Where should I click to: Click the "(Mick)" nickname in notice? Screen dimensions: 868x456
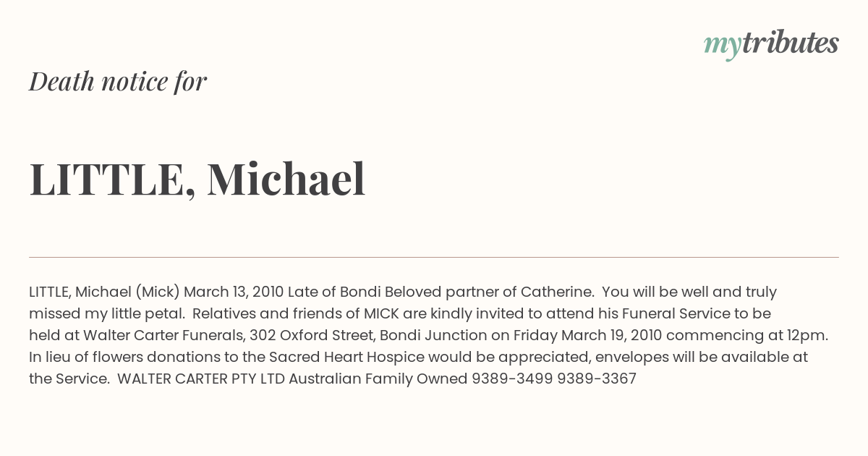[x=157, y=292]
